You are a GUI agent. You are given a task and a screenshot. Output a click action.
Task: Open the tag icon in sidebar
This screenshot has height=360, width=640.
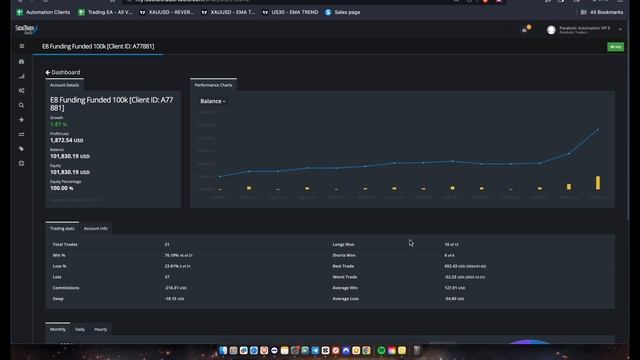(22, 149)
